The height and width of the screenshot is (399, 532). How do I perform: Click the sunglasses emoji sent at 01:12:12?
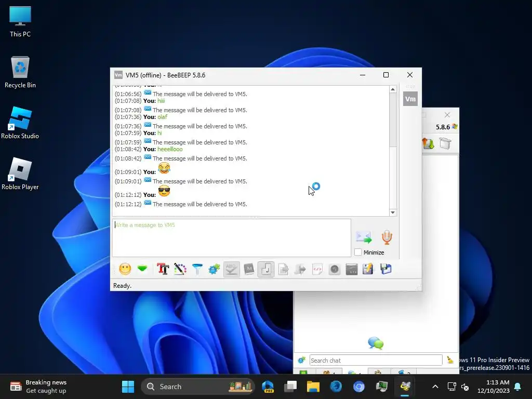pos(164,191)
